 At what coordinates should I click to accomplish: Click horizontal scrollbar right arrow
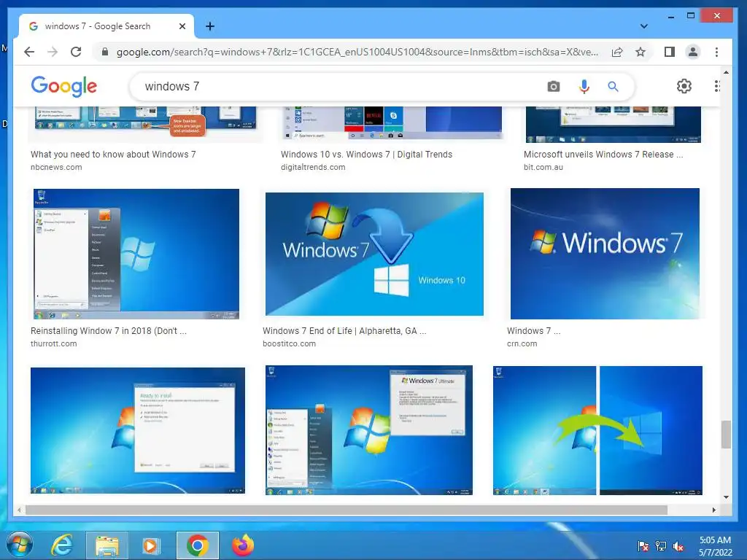click(713, 510)
